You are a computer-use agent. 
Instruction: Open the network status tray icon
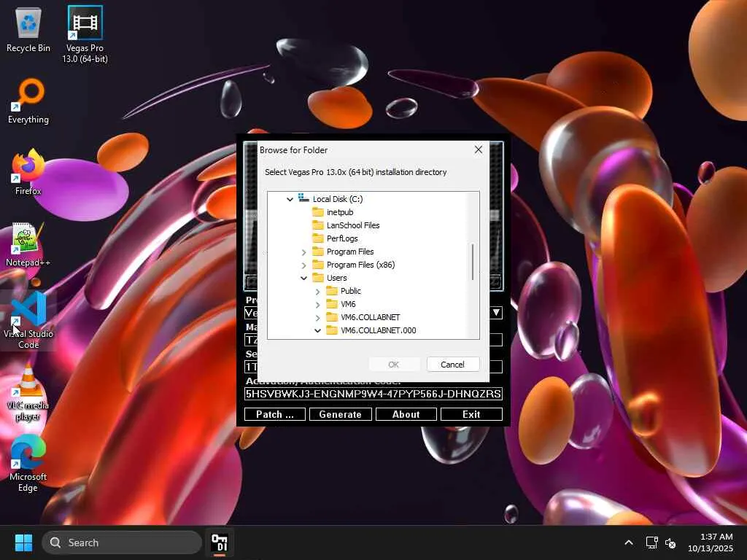pyautogui.click(x=651, y=542)
